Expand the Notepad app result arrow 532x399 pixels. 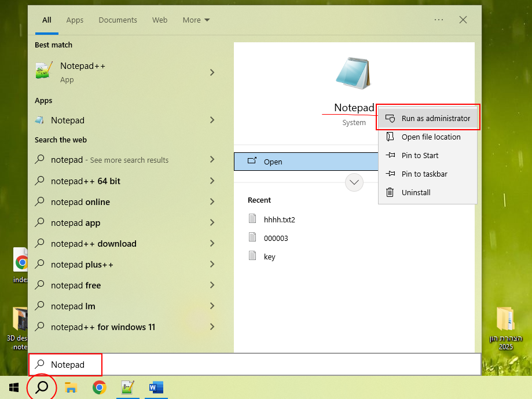pyautogui.click(x=212, y=120)
